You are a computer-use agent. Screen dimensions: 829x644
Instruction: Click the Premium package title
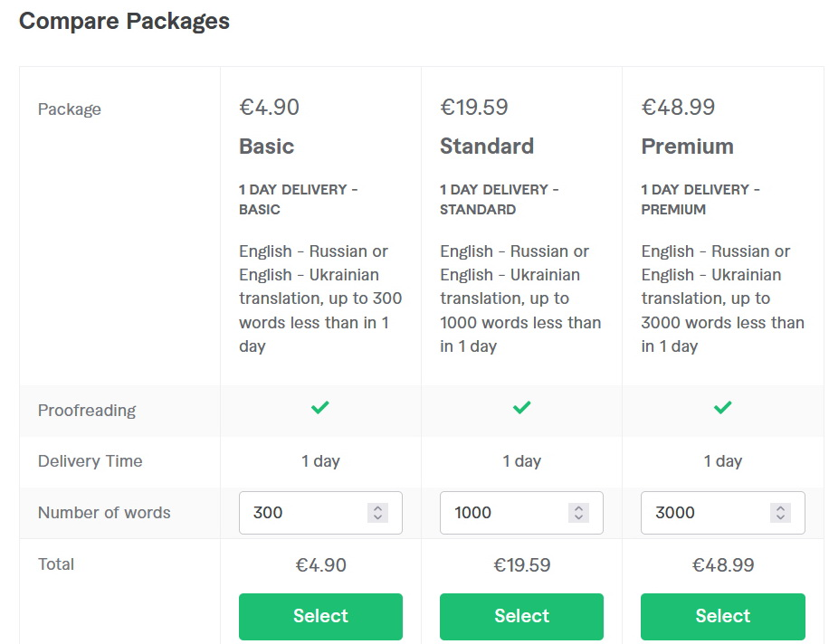687,147
